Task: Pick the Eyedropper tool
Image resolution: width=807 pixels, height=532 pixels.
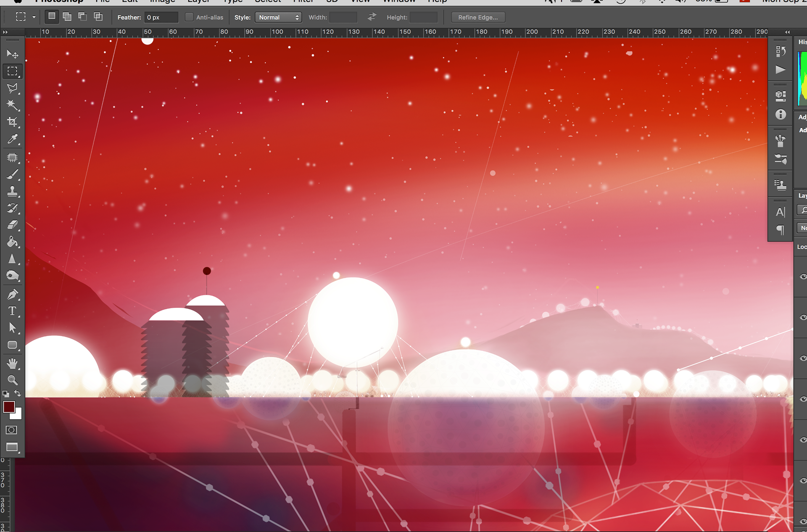Action: click(x=12, y=139)
